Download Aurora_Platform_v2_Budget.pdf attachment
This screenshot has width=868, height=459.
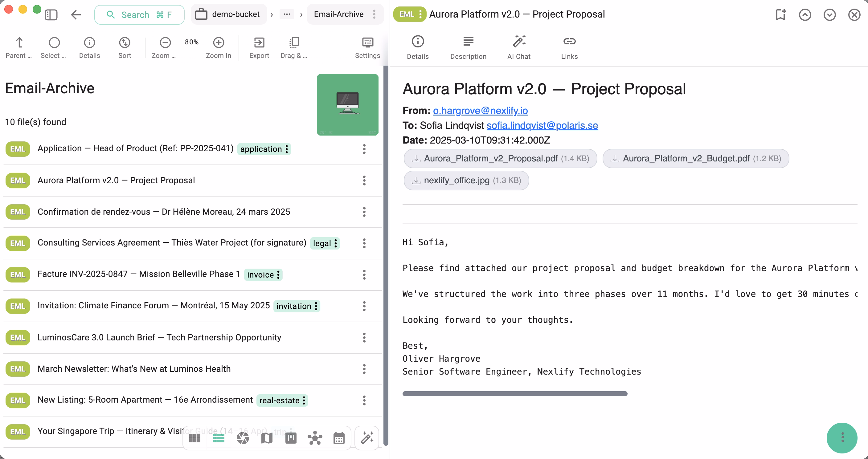(695, 158)
